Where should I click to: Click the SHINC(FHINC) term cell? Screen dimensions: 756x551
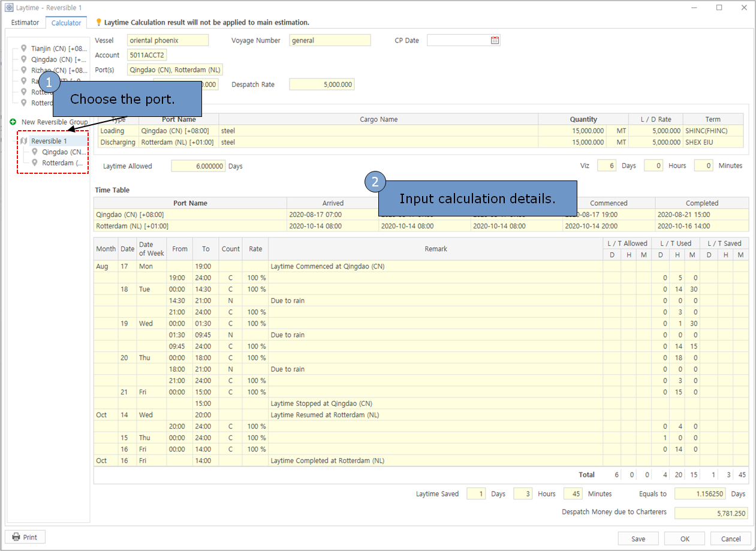click(713, 131)
